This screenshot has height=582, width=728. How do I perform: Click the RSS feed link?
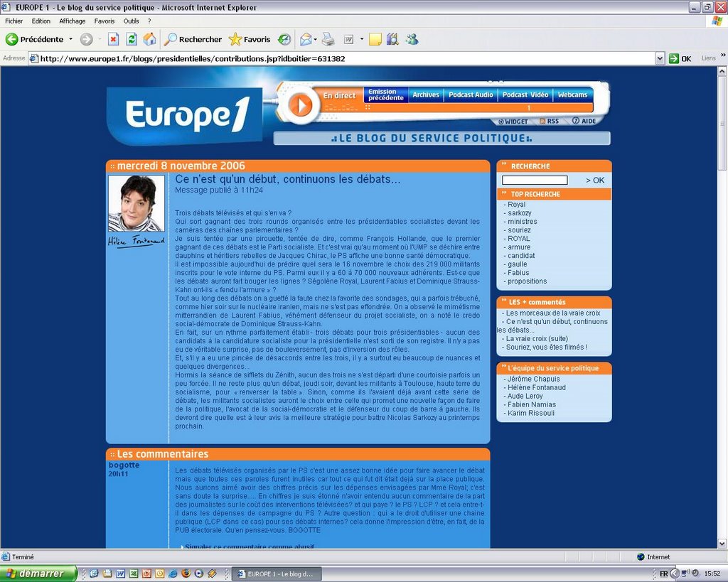coord(550,121)
